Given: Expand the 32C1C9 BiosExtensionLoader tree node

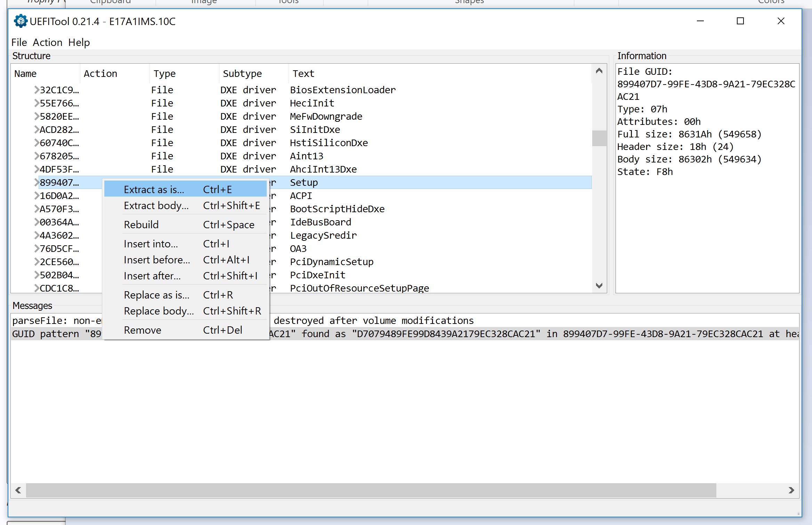Looking at the screenshot, I should [36, 90].
